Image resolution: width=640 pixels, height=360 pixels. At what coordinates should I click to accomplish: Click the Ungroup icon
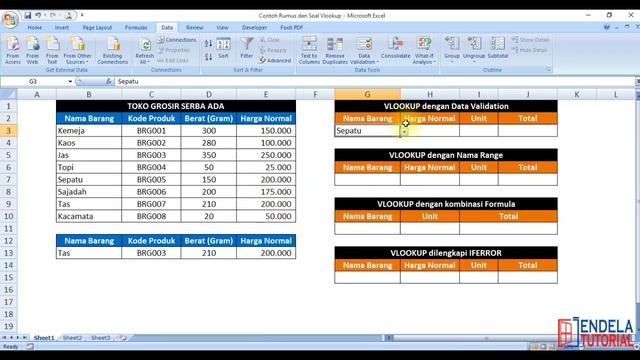pos(474,44)
